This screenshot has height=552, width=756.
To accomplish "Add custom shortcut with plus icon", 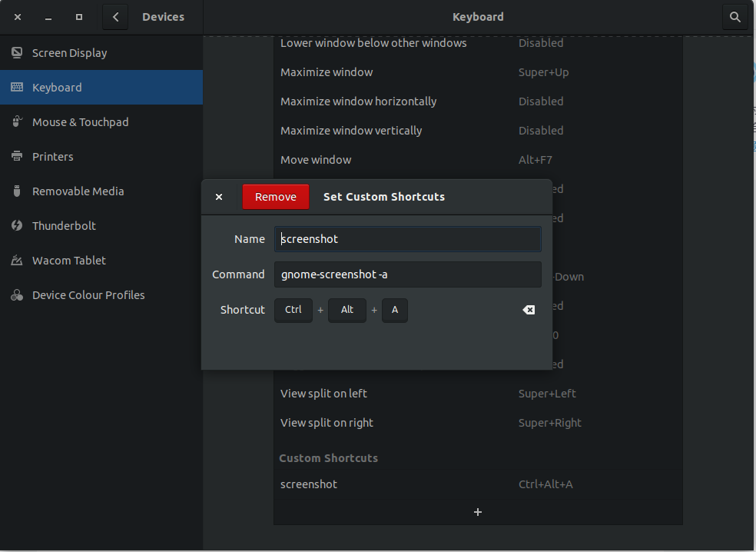I will 478,512.
